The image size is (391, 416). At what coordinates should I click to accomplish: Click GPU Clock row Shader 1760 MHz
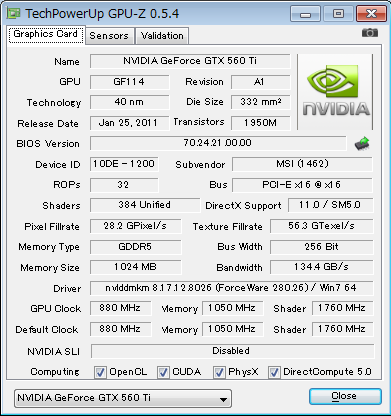(x=342, y=308)
